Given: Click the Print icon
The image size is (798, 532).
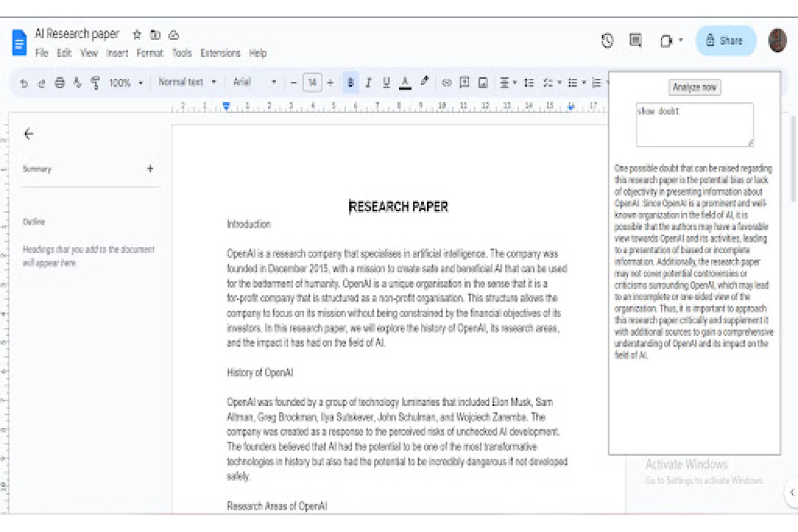Looking at the screenshot, I should pyautogui.click(x=60, y=83).
